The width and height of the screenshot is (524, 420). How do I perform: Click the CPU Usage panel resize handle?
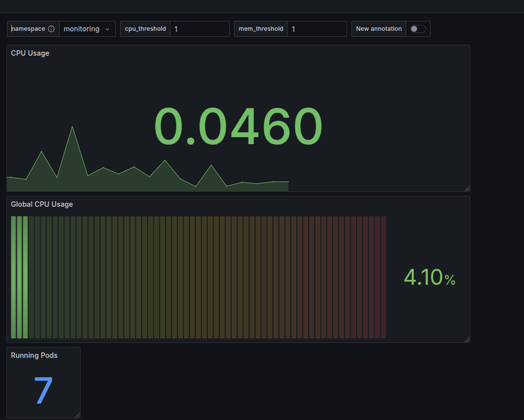pyautogui.click(x=467, y=188)
